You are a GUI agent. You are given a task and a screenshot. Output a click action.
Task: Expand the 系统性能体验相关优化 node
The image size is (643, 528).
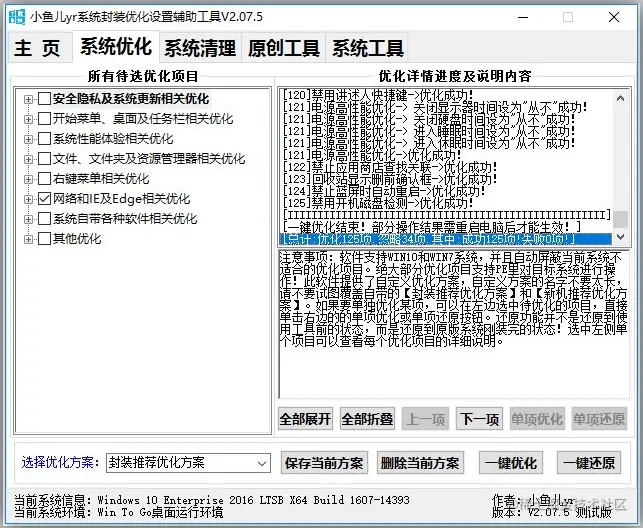(x=28, y=139)
